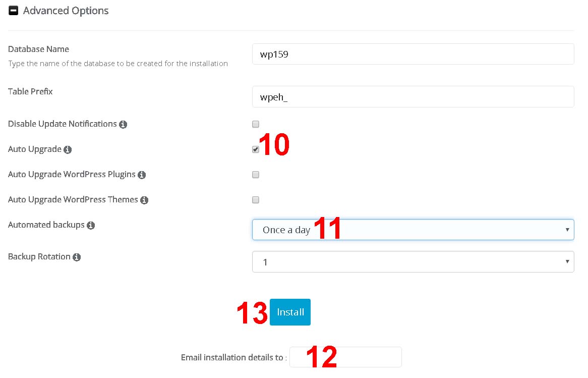
Task: Tick the Auto Upgrade WordPress Plugins checkbox
Action: (x=256, y=175)
